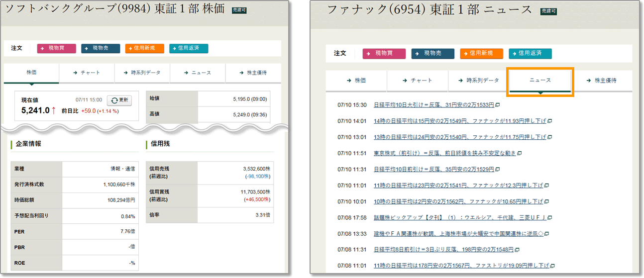Click external-link icon after 07/10 15:30 headline
Image resolution: width=644 pixels, height=278 pixels.
(x=497, y=105)
